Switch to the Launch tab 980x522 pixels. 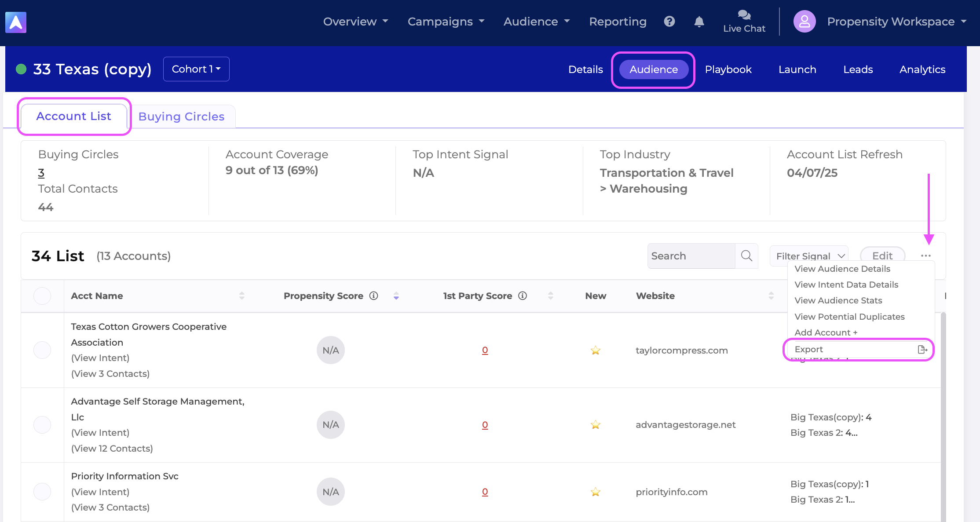797,69
